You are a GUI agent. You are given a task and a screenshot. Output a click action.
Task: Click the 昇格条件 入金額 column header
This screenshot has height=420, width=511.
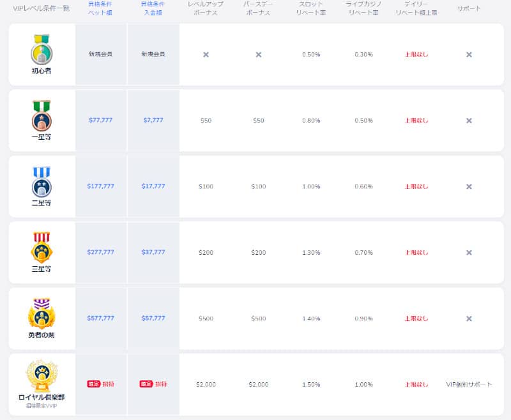(x=153, y=8)
